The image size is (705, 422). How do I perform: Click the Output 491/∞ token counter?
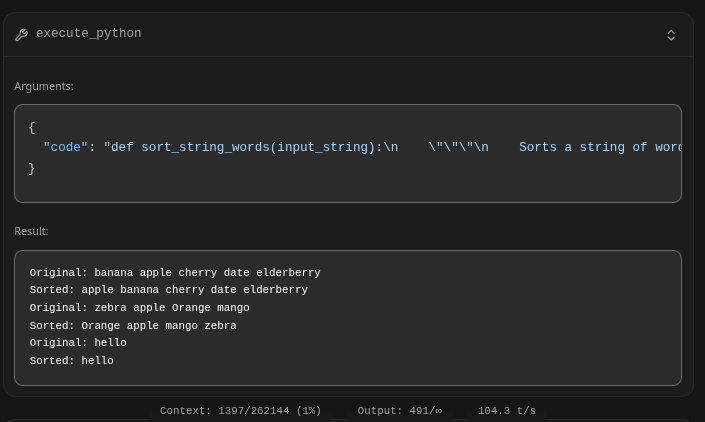399,411
